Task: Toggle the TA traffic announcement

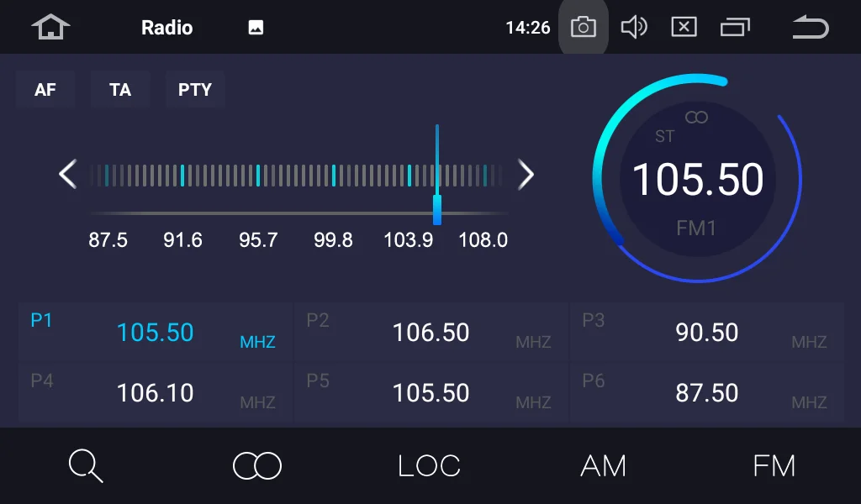Action: (x=120, y=89)
